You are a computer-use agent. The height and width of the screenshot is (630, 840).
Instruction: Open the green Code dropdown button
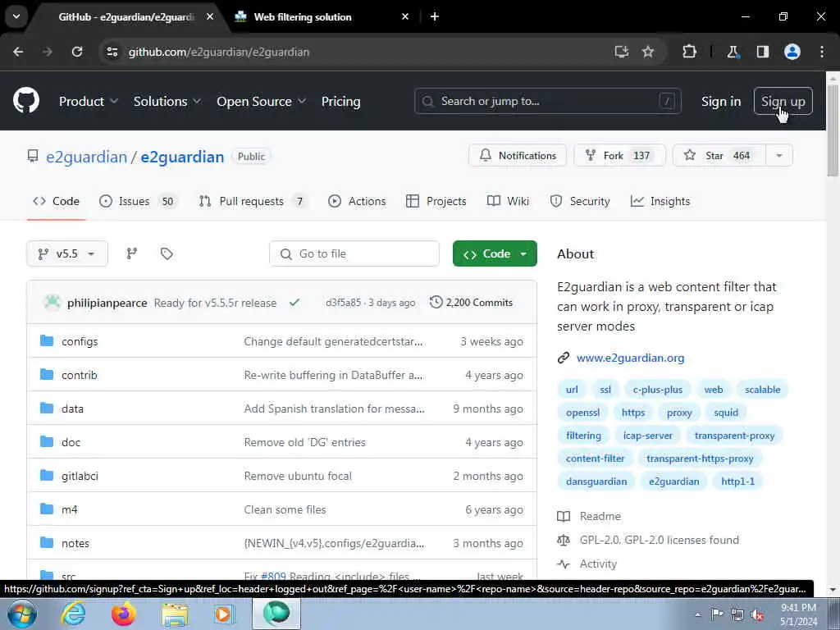[x=495, y=253]
